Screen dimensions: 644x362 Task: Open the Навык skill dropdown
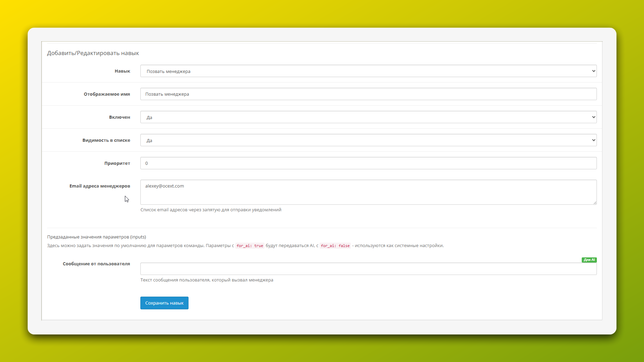[x=368, y=71]
